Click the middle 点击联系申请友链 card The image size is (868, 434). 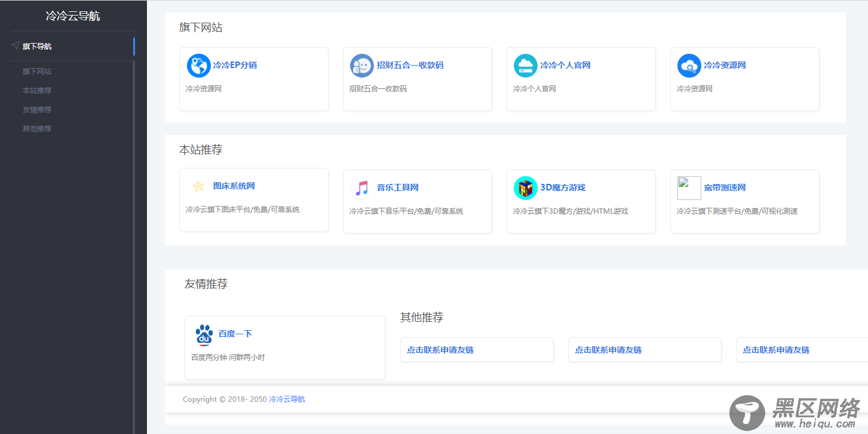(645, 350)
